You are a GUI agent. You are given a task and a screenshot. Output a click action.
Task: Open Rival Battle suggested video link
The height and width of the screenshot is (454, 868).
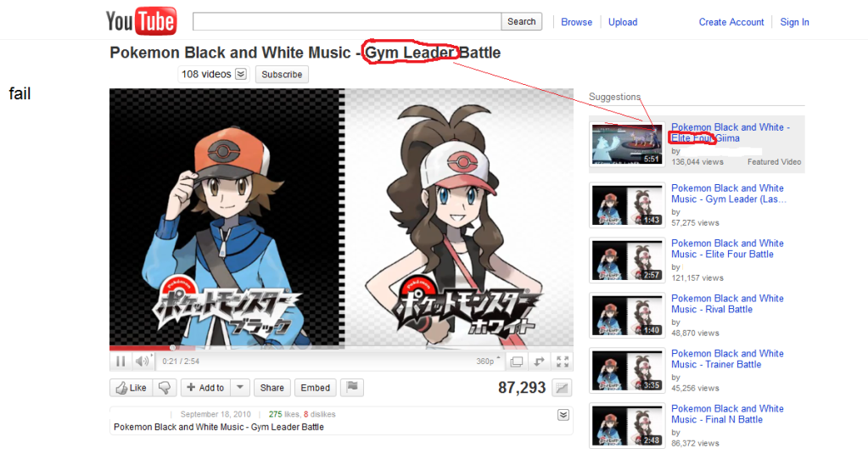pos(727,304)
